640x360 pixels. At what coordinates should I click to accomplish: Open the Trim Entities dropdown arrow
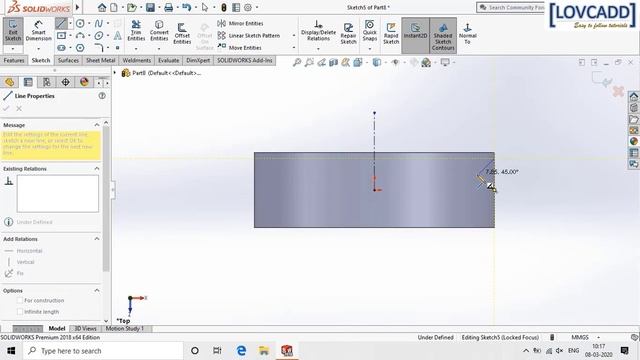click(x=136, y=49)
